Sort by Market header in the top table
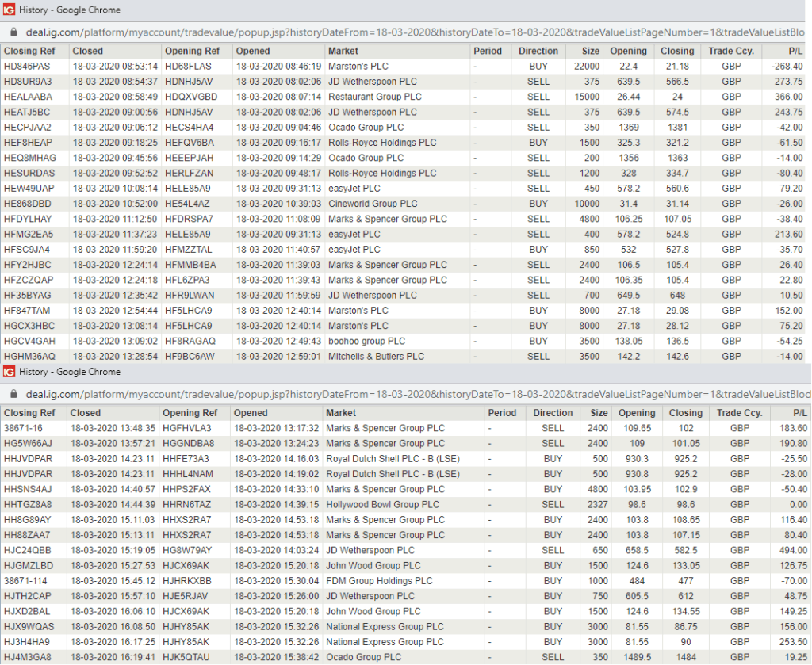Screen dimensions: 812x665 343,51
